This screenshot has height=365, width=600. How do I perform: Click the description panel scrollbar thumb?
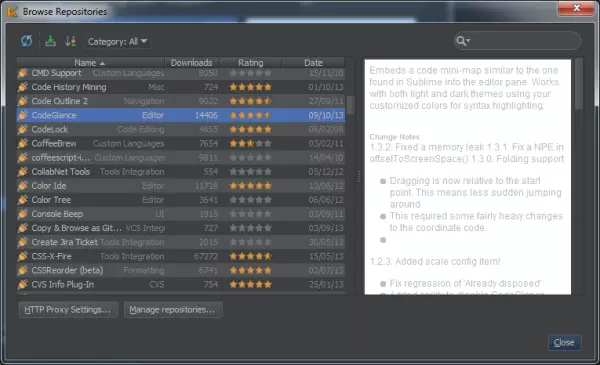pyautogui.click(x=579, y=84)
